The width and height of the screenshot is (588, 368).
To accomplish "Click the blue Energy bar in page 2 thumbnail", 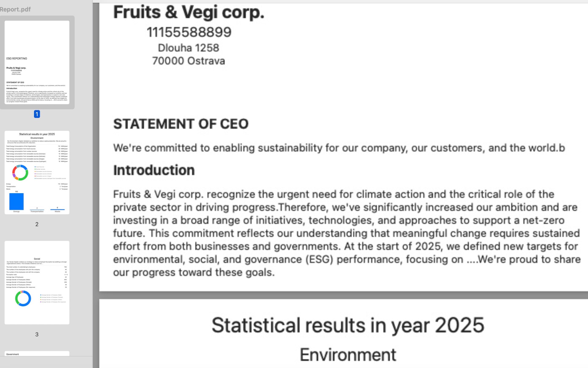I will tap(17, 201).
